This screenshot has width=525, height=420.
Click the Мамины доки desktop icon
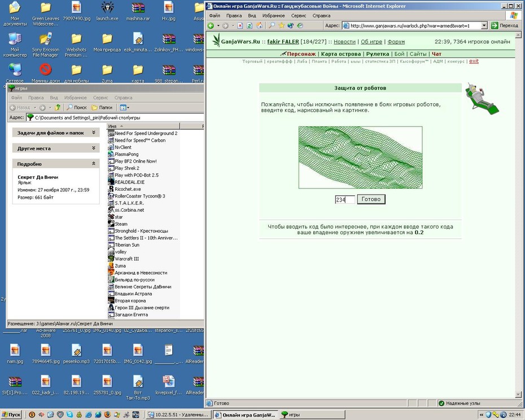(46, 73)
